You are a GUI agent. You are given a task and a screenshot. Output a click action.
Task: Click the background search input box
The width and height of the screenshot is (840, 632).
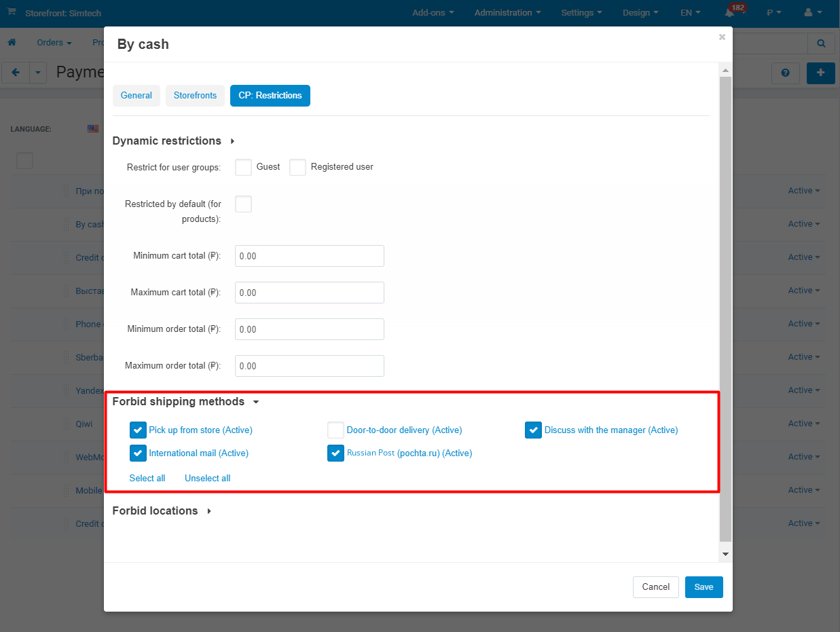click(770, 43)
